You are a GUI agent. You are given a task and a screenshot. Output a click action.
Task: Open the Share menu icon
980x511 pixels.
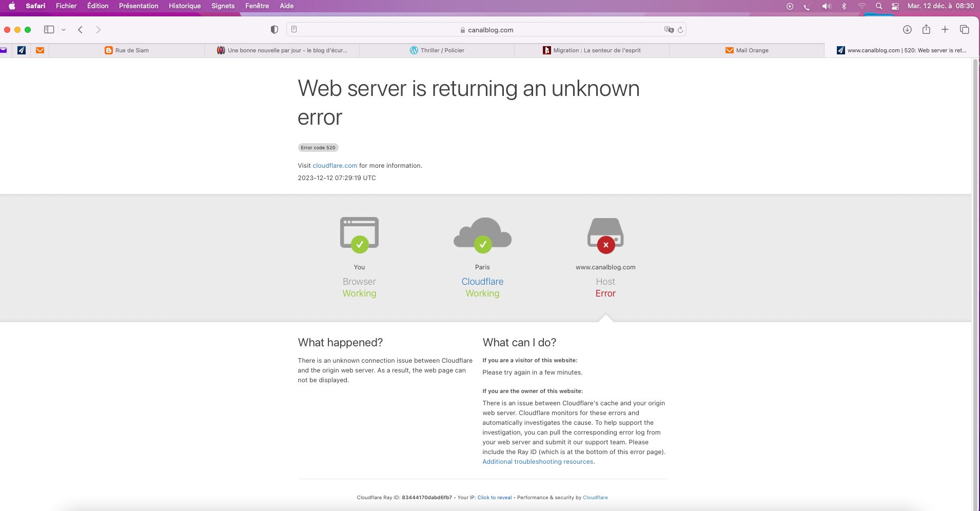926,29
